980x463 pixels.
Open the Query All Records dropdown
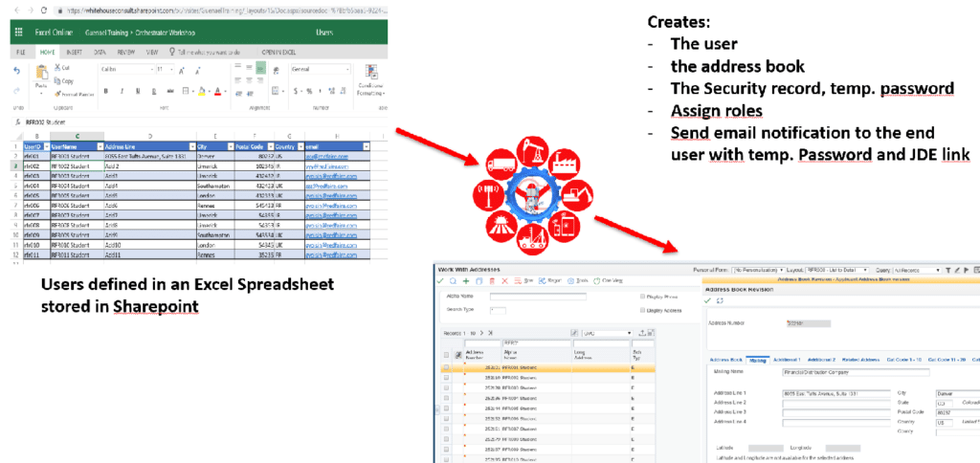click(x=916, y=270)
